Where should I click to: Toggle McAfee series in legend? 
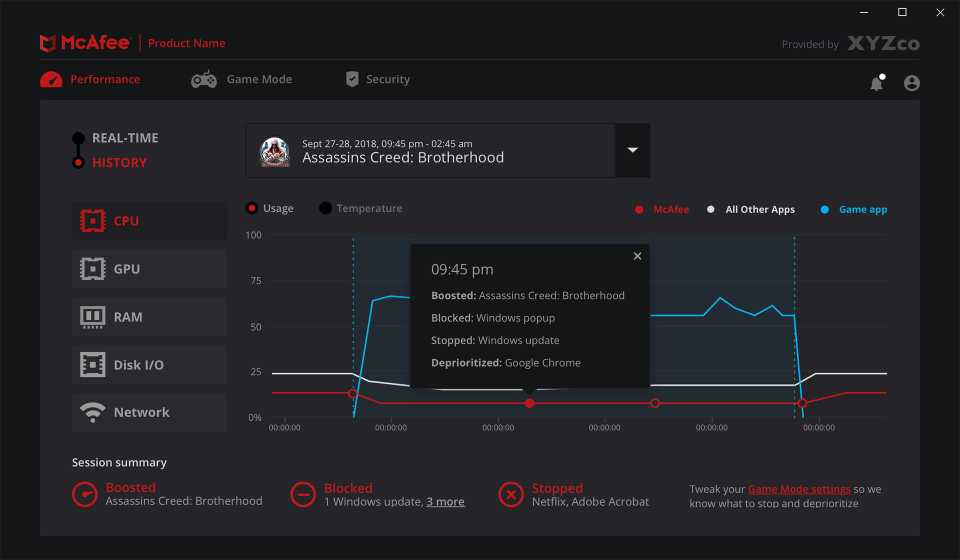[662, 209]
